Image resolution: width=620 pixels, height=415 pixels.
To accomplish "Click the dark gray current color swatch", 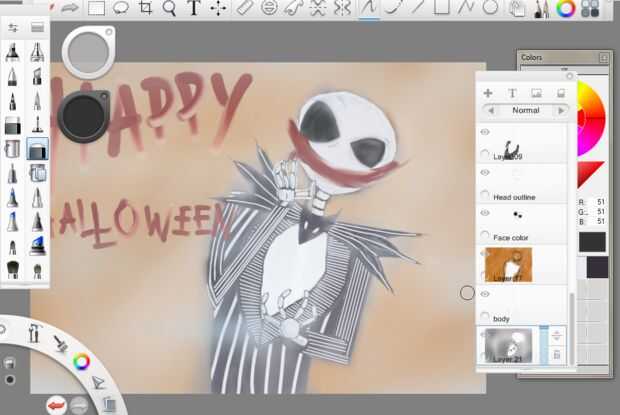I will click(x=592, y=242).
